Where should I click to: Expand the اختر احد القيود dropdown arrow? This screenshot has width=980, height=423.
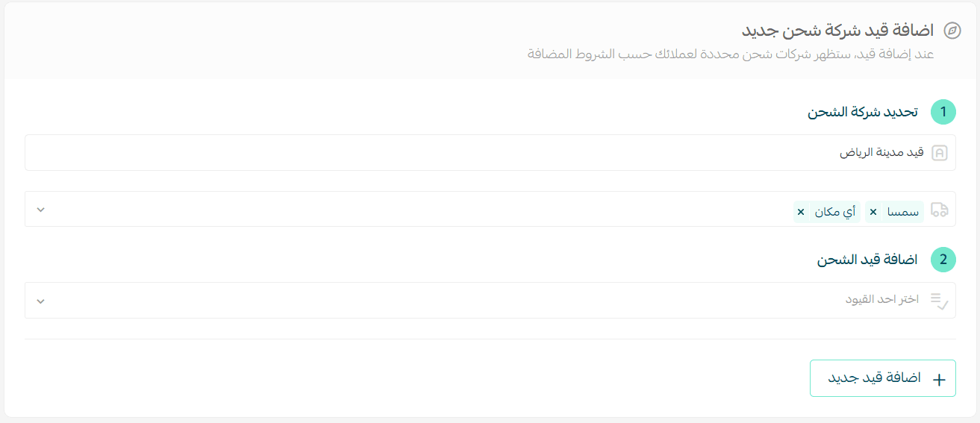41,301
